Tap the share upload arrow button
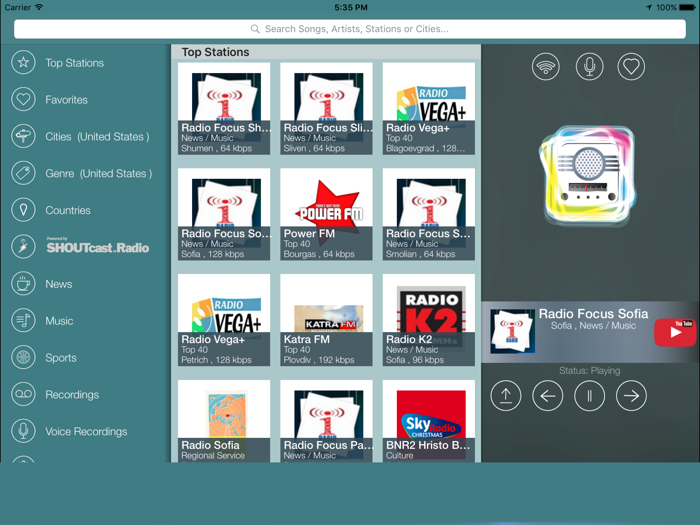 [x=506, y=396]
